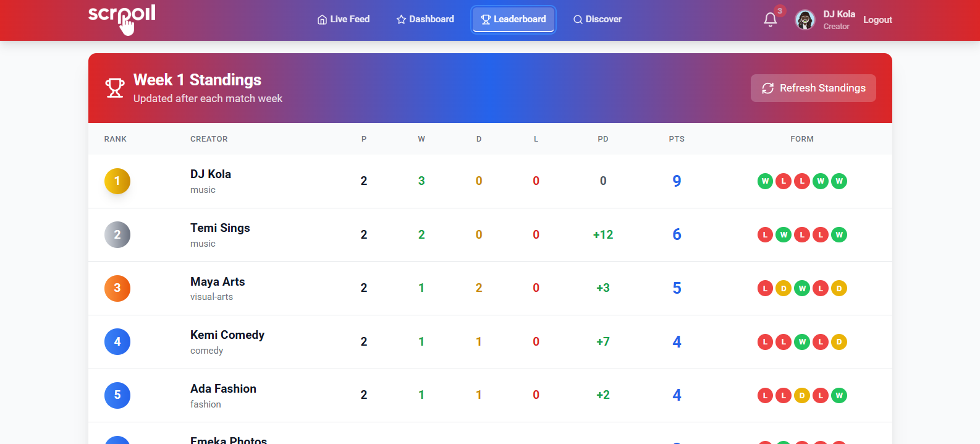The width and height of the screenshot is (980, 444).
Task: Click the blue rank 4 badge
Action: (x=117, y=342)
